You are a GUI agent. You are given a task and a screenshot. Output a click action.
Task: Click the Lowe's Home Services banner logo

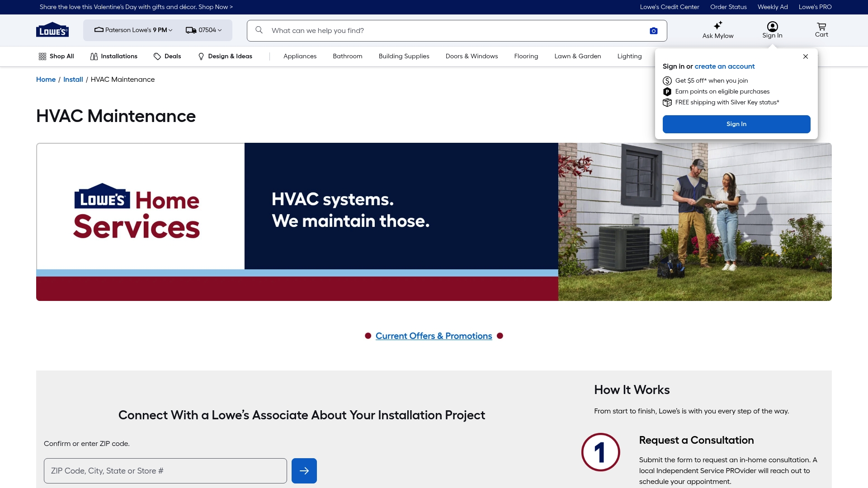(137, 211)
